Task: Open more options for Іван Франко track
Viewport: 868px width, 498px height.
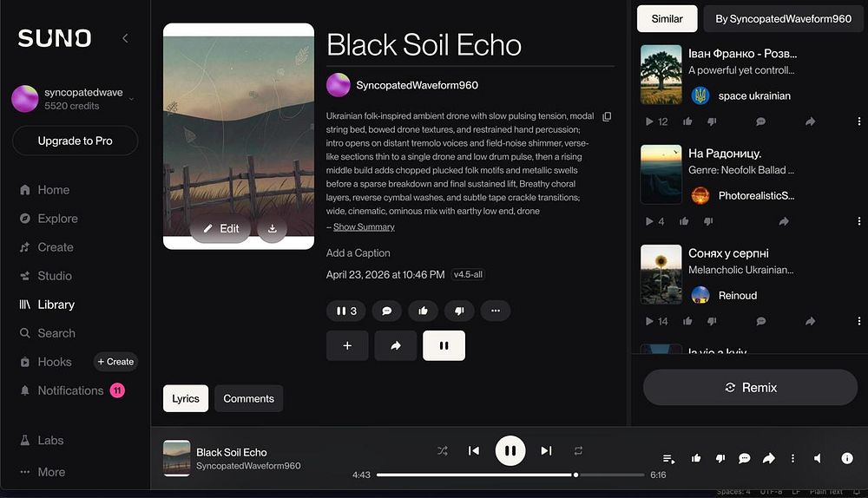Action: click(x=859, y=121)
